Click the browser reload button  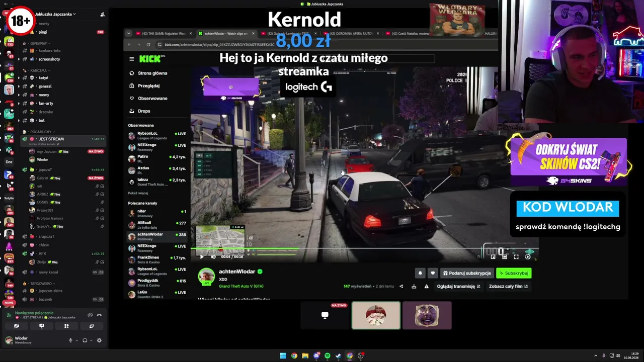pos(148,45)
